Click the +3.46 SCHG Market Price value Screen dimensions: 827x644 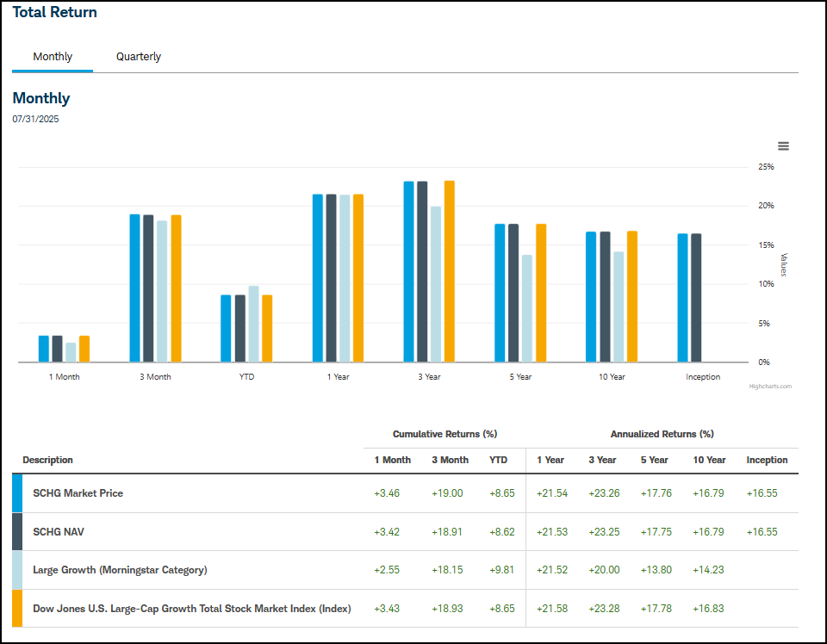coord(387,493)
